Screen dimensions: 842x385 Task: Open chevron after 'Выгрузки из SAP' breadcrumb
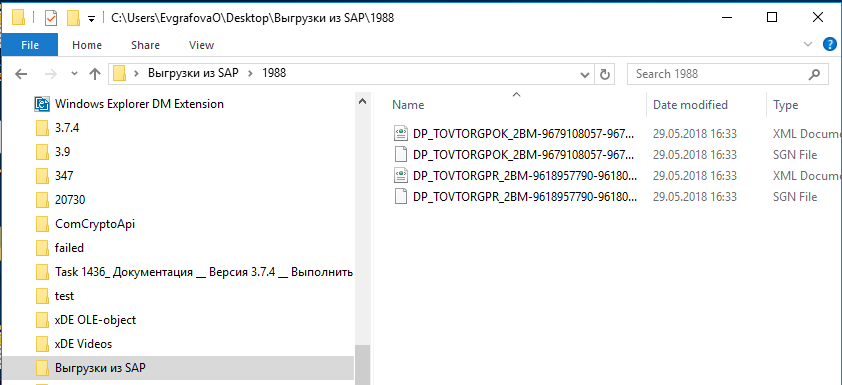tap(250, 74)
